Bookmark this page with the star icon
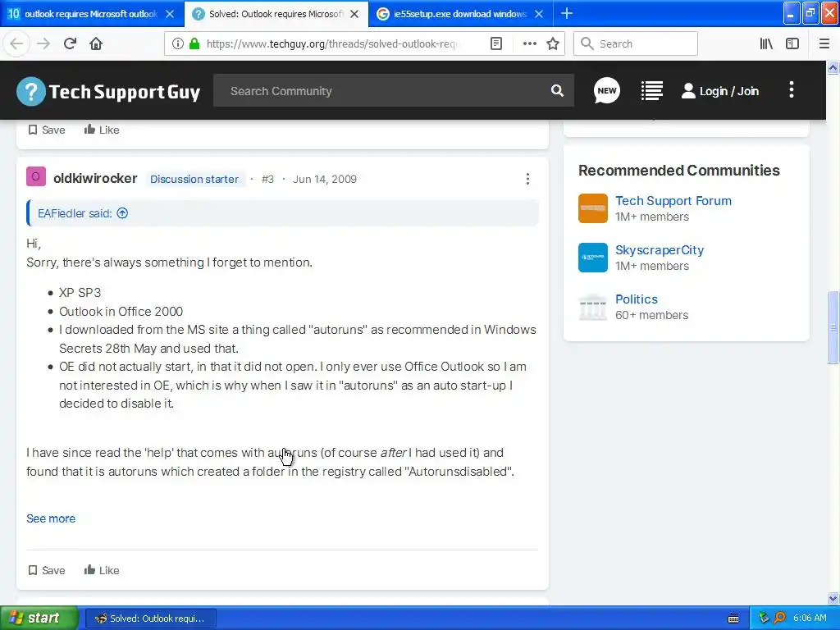 pos(553,44)
